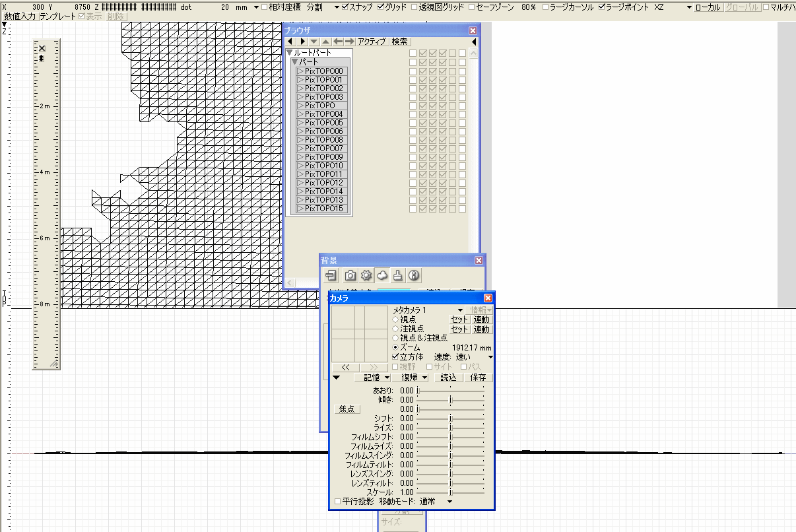Screen dimensions: 796x532
Task: Click the 検索 button in browser panel
Action: (x=399, y=42)
